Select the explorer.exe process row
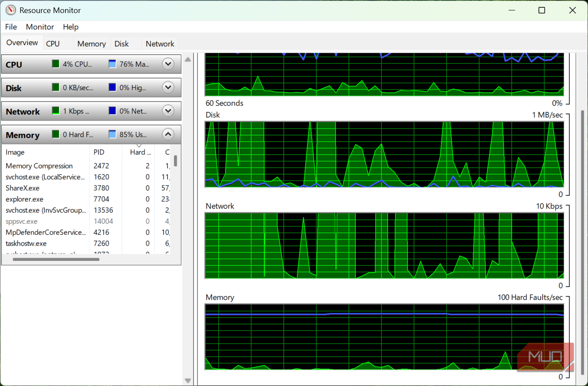Viewport: 588px width, 386px height. [87, 199]
